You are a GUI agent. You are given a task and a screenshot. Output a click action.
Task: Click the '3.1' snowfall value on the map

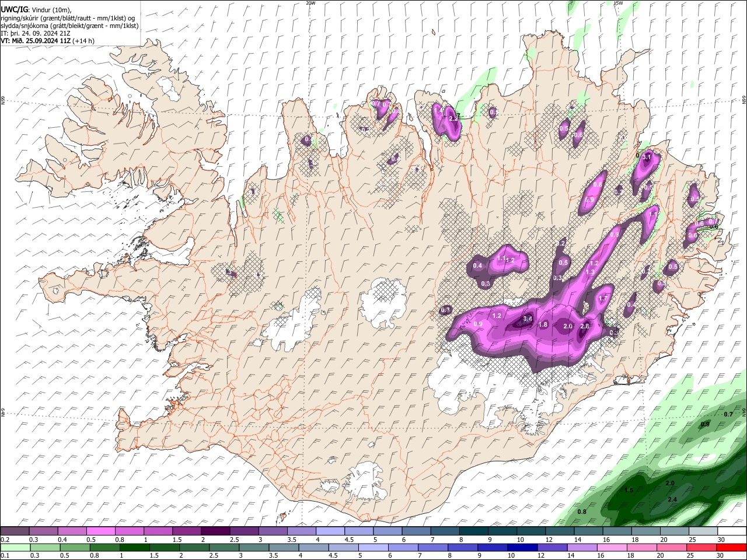(647, 157)
